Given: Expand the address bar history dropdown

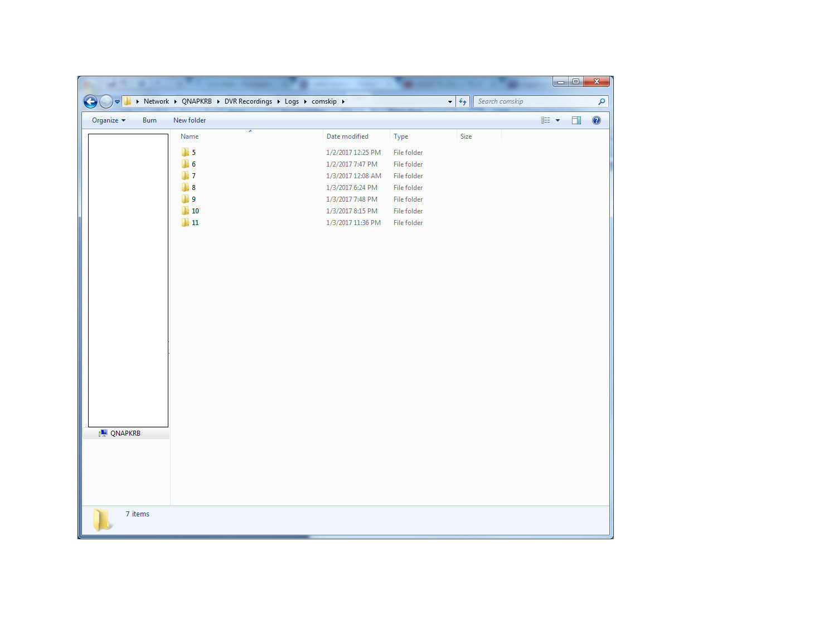Looking at the screenshot, I should pos(450,102).
